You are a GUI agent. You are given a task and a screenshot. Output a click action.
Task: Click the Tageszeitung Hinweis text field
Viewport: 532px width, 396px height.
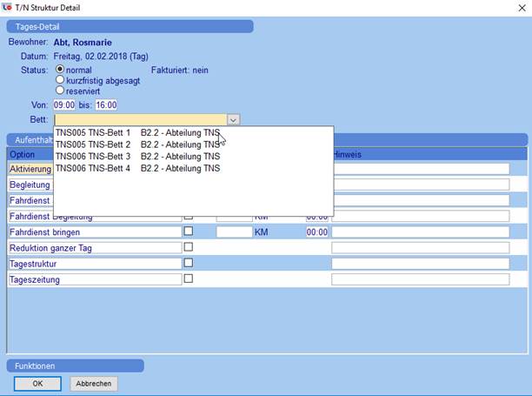(x=420, y=279)
